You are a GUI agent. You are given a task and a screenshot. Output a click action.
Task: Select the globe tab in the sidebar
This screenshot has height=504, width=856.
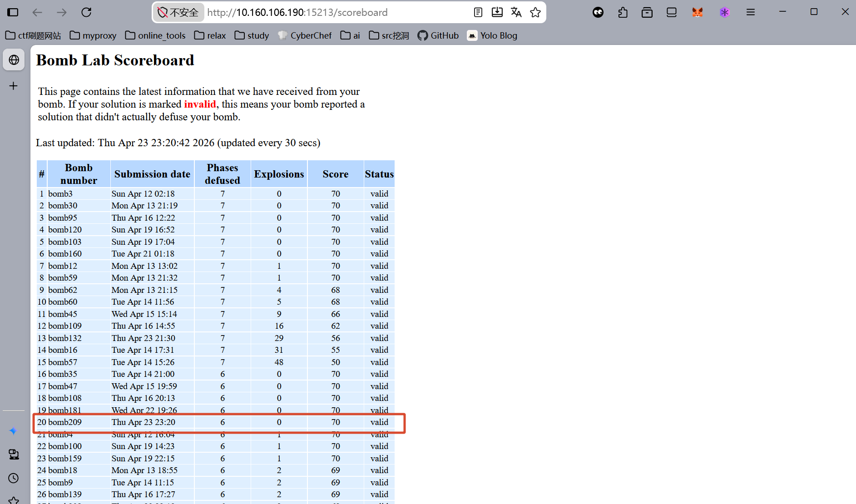(14, 60)
